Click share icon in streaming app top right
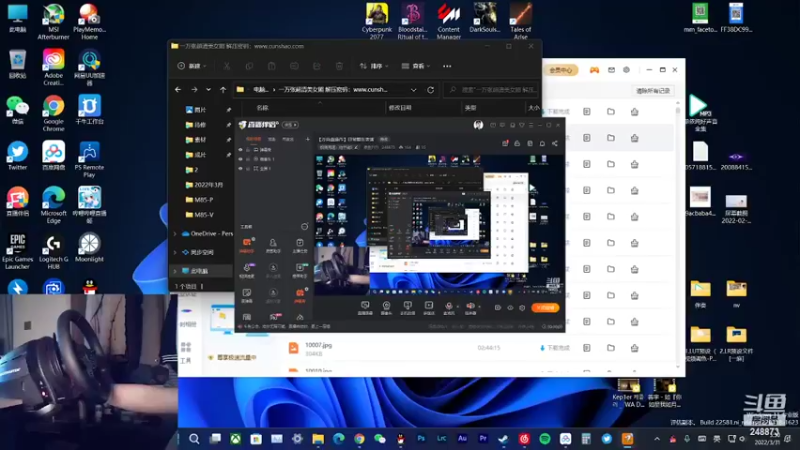This screenshot has width=800, height=450. click(555, 143)
